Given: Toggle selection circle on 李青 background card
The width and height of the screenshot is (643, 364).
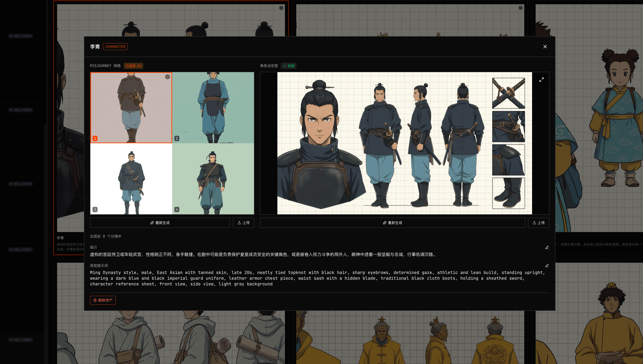Looking at the screenshot, I should click(281, 8).
